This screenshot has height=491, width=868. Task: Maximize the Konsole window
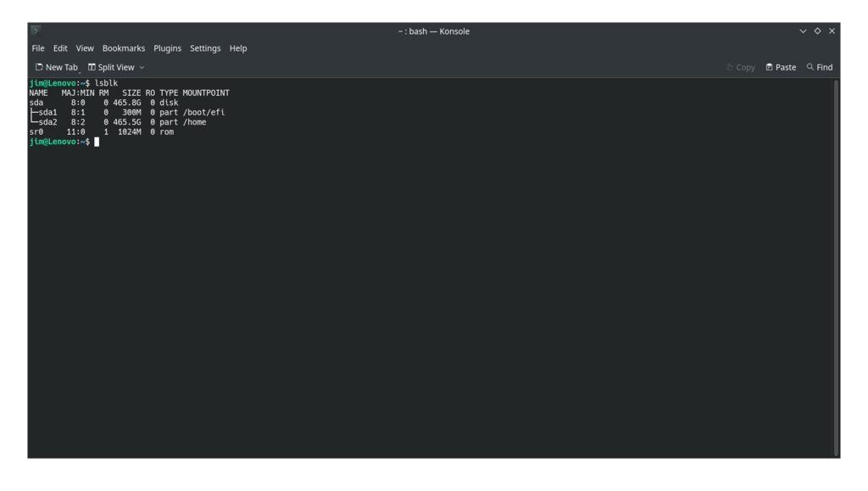click(x=817, y=31)
